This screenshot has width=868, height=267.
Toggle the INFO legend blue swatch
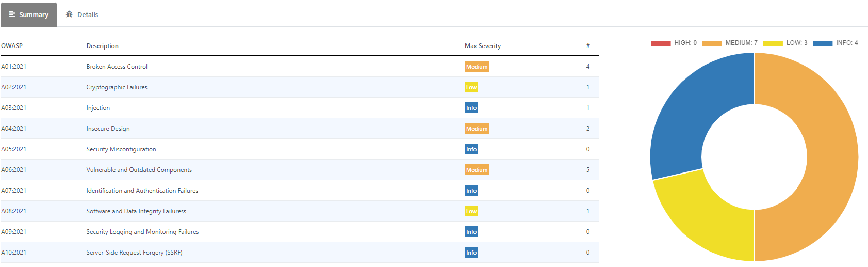click(x=823, y=43)
